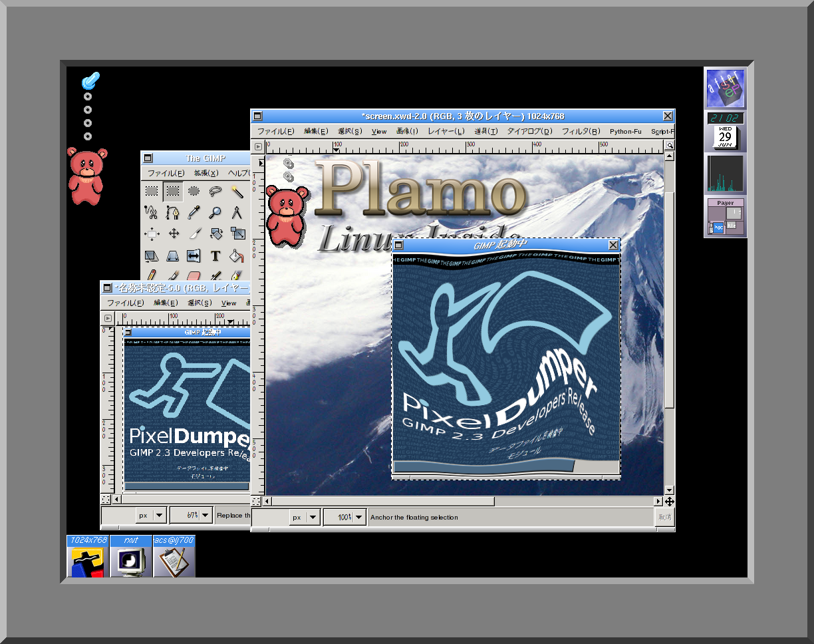
Task: Open the 道具(T) tools menu
Action: coord(485,131)
